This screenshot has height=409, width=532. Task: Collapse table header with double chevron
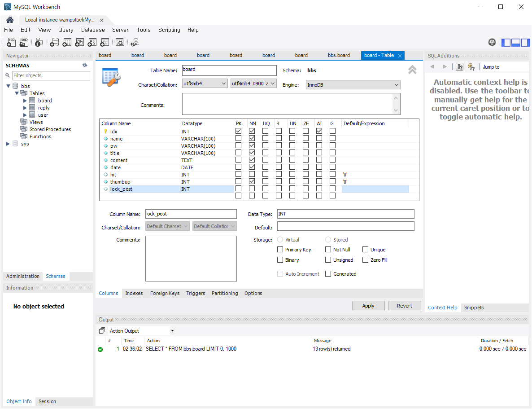click(412, 70)
